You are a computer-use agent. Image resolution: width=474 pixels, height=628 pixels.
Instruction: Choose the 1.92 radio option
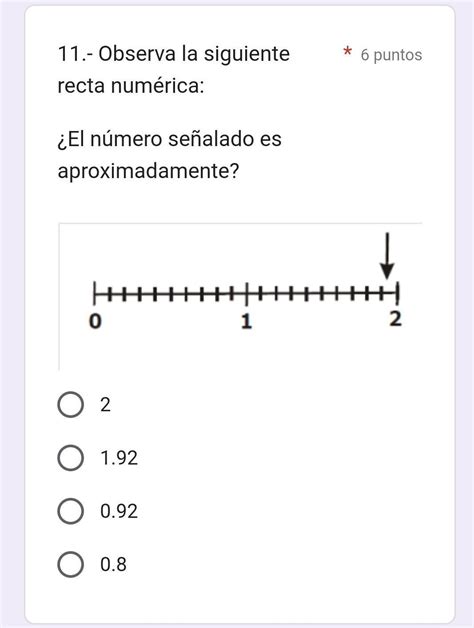pyautogui.click(x=71, y=458)
